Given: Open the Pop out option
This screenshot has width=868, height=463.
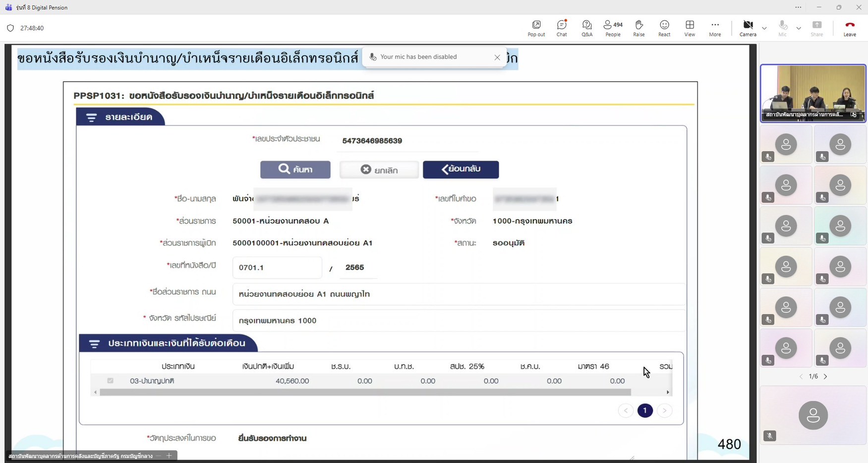Looking at the screenshot, I should click(536, 28).
